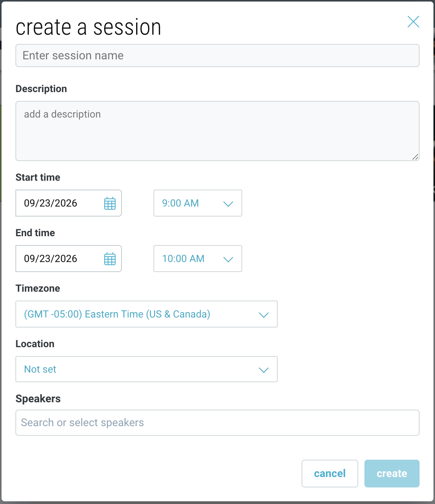Open the Start time calendar picker icon
The height and width of the screenshot is (504, 435).
pyautogui.click(x=110, y=203)
